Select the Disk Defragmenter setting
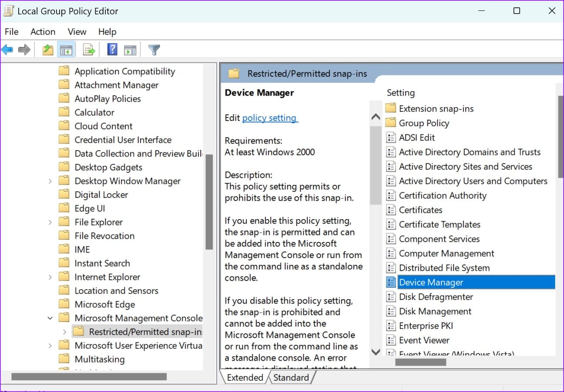 coord(436,297)
